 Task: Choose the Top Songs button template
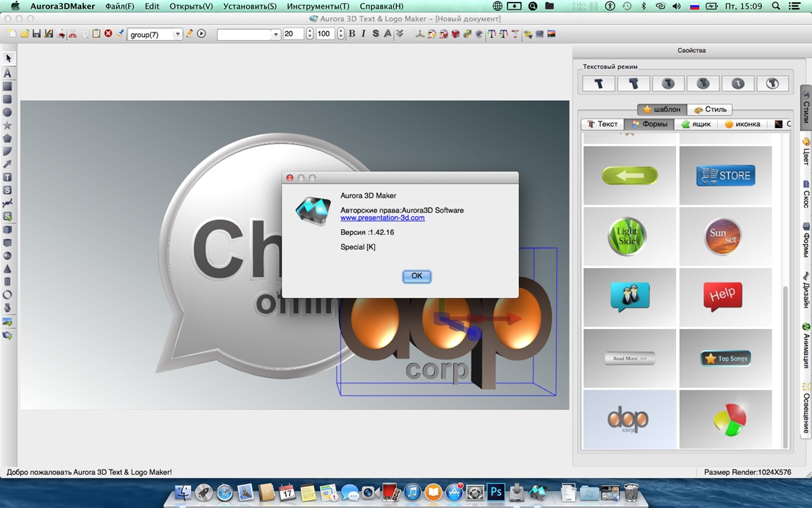tap(725, 358)
